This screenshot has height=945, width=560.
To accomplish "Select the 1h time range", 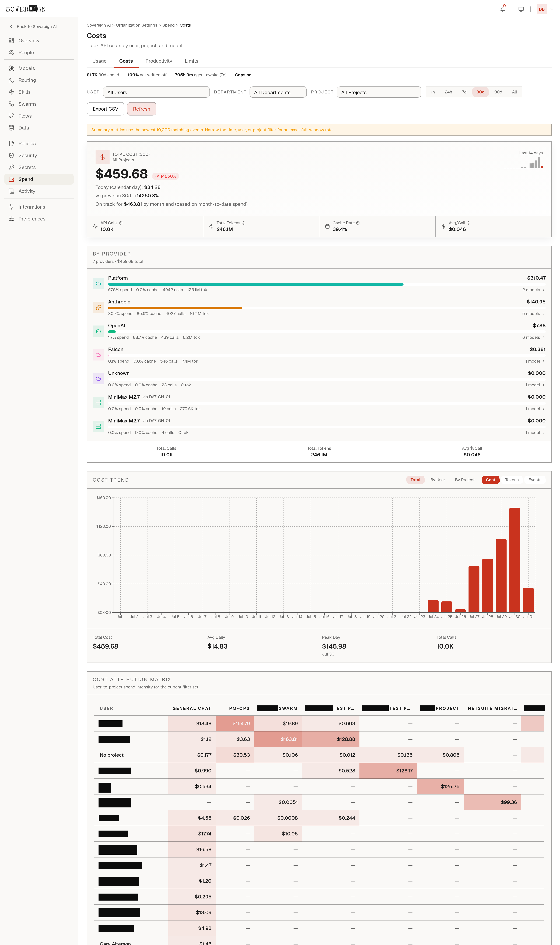I will (433, 92).
